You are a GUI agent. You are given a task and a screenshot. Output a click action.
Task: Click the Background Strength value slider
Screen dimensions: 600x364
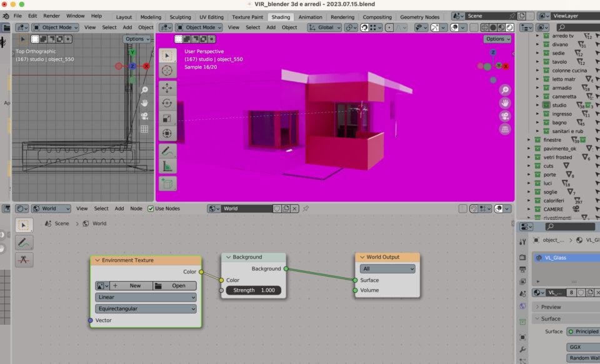253,290
